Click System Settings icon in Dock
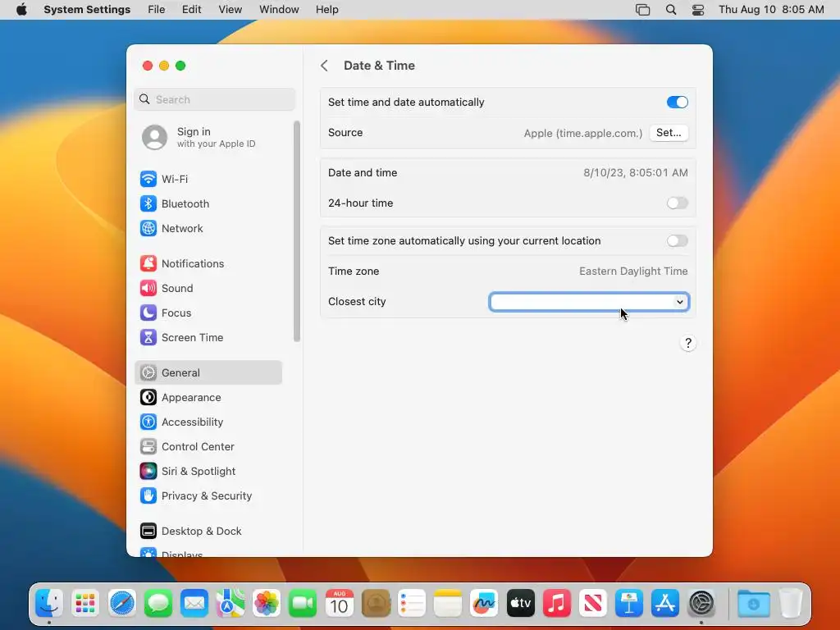 click(x=701, y=605)
